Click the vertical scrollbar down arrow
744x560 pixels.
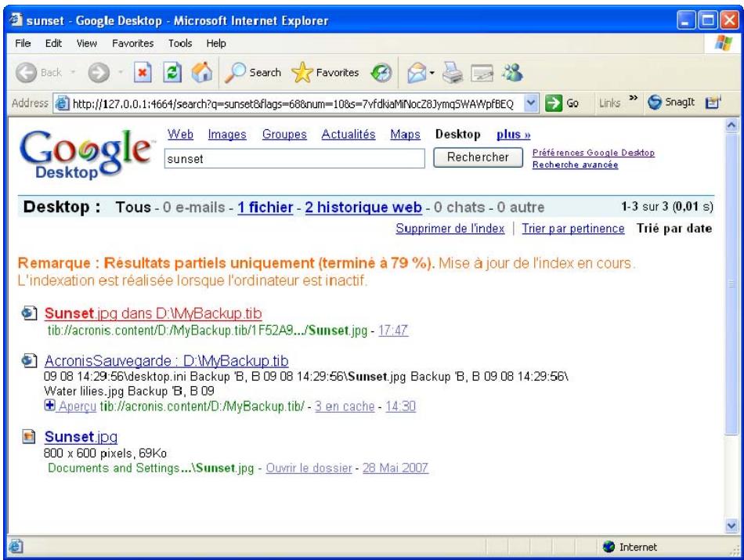click(x=731, y=526)
